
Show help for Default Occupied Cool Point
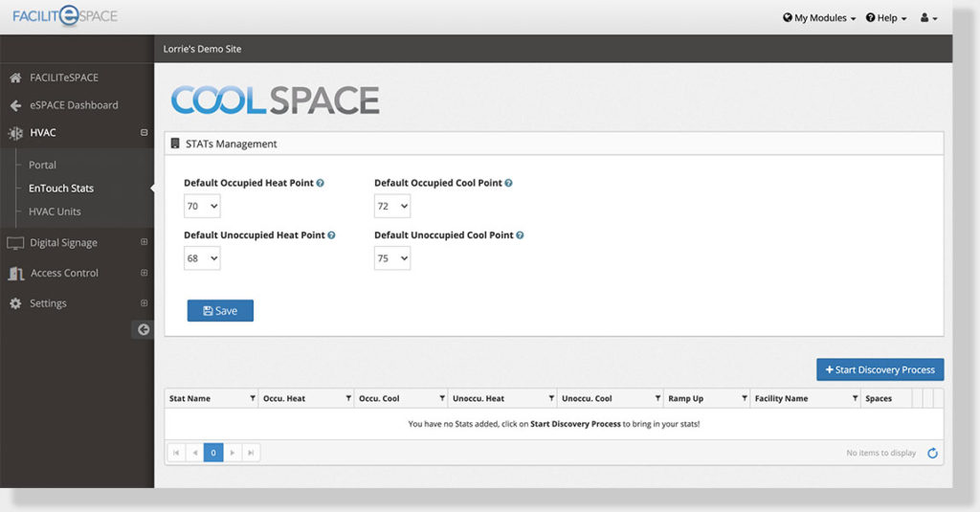(509, 183)
